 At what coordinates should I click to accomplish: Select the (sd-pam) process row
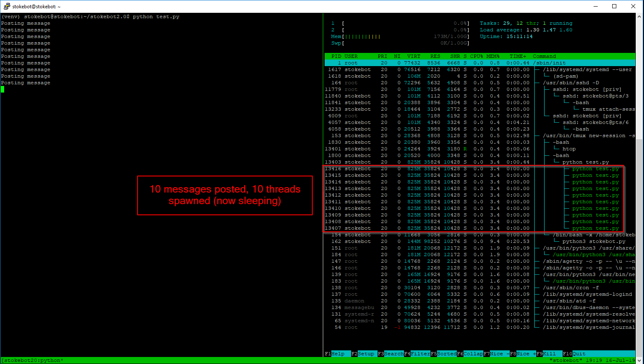[480, 76]
